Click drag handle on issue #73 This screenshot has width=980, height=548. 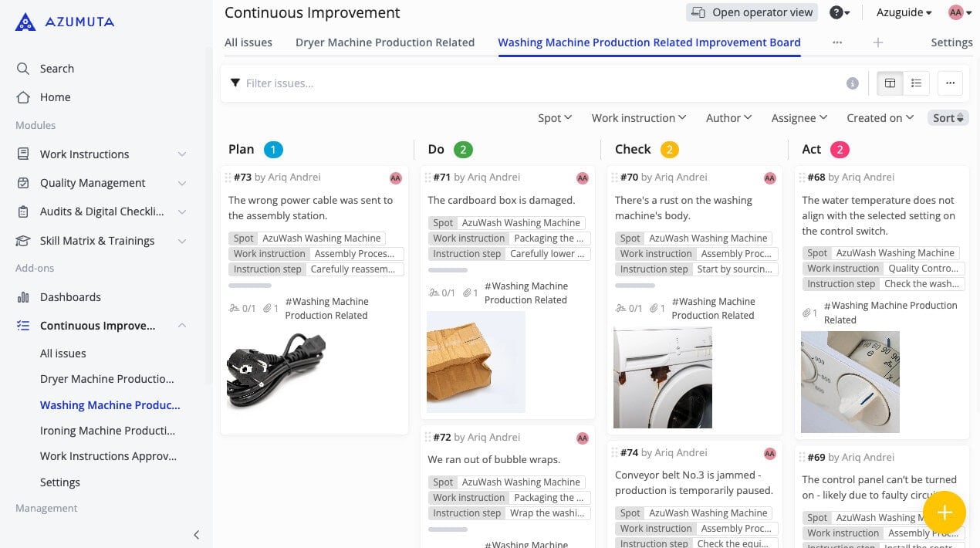click(228, 178)
